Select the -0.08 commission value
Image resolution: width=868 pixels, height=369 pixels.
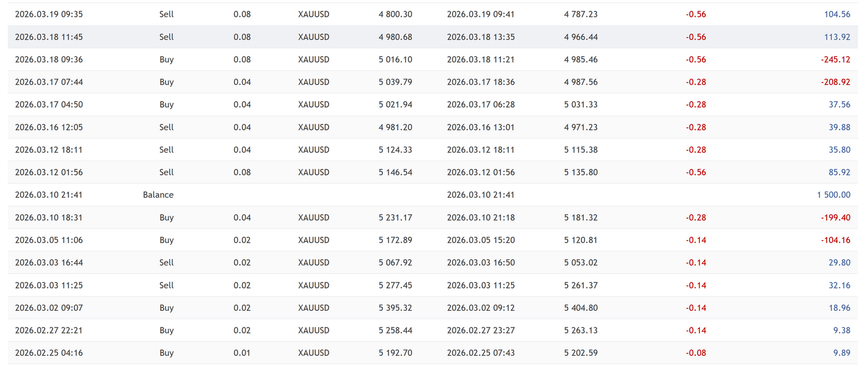[x=696, y=353]
